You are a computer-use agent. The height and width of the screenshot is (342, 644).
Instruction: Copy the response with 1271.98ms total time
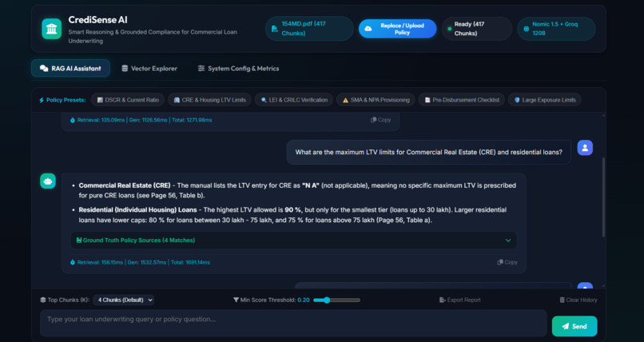(381, 120)
